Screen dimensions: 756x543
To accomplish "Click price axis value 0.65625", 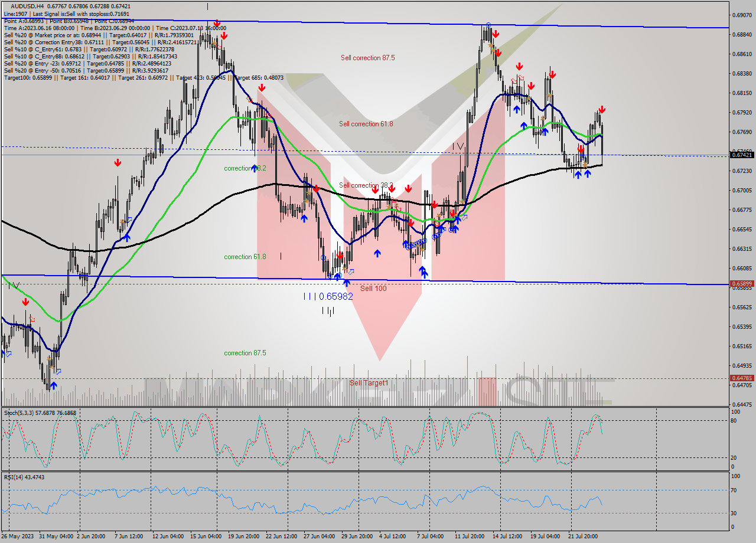I will click(x=742, y=307).
